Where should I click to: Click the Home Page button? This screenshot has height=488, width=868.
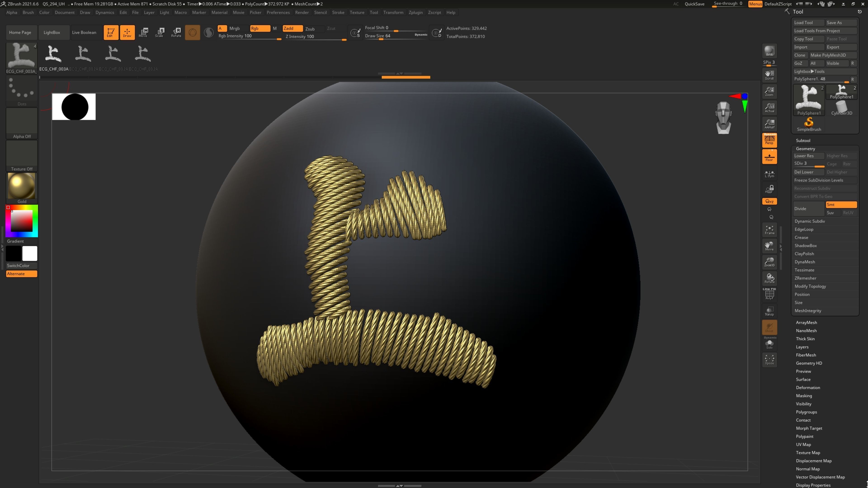pyautogui.click(x=21, y=32)
